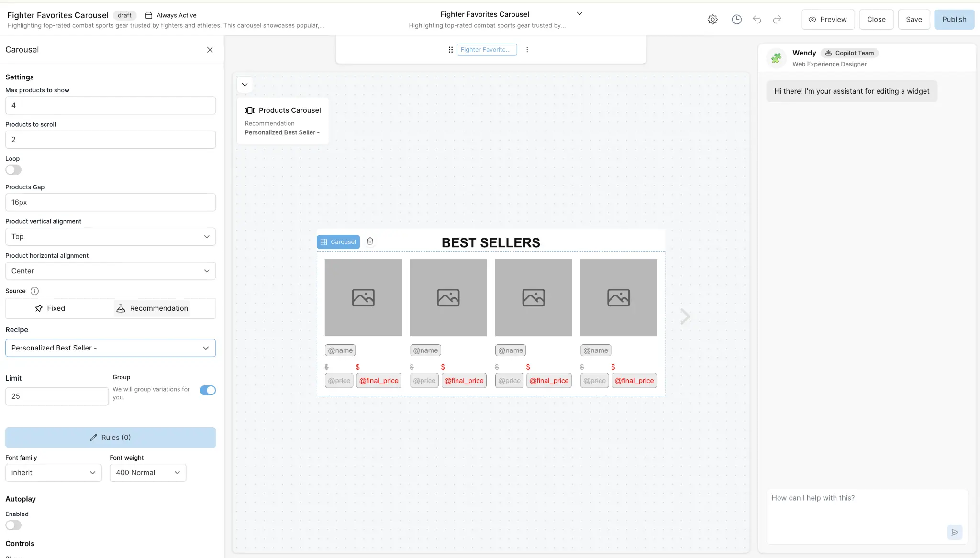Click the fourth product image placeholder
980x558 pixels.
coord(618,298)
